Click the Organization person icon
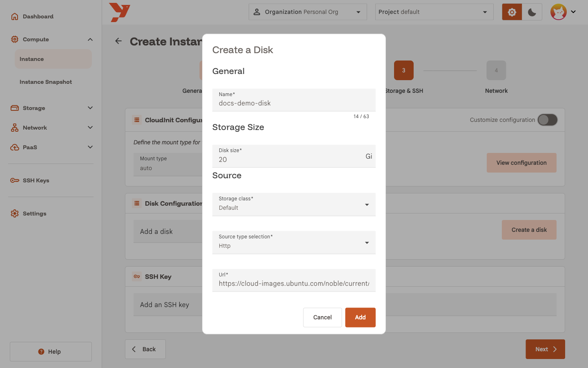 (x=257, y=12)
